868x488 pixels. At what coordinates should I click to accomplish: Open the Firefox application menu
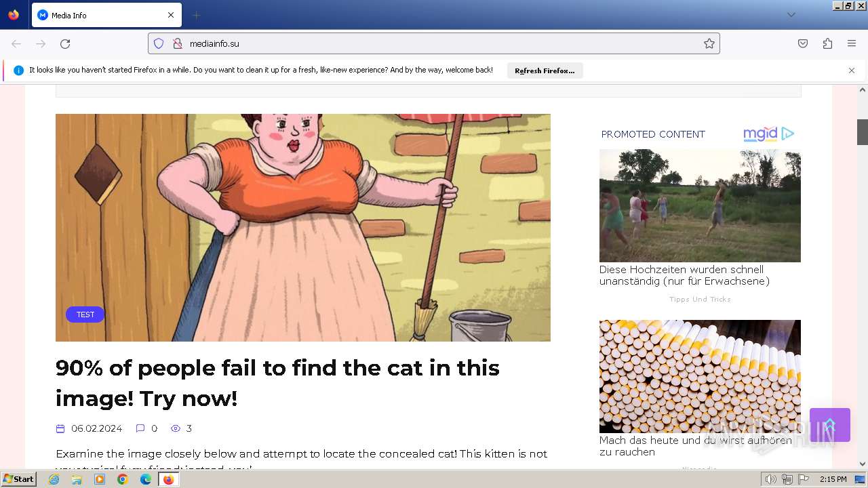tap(852, 43)
